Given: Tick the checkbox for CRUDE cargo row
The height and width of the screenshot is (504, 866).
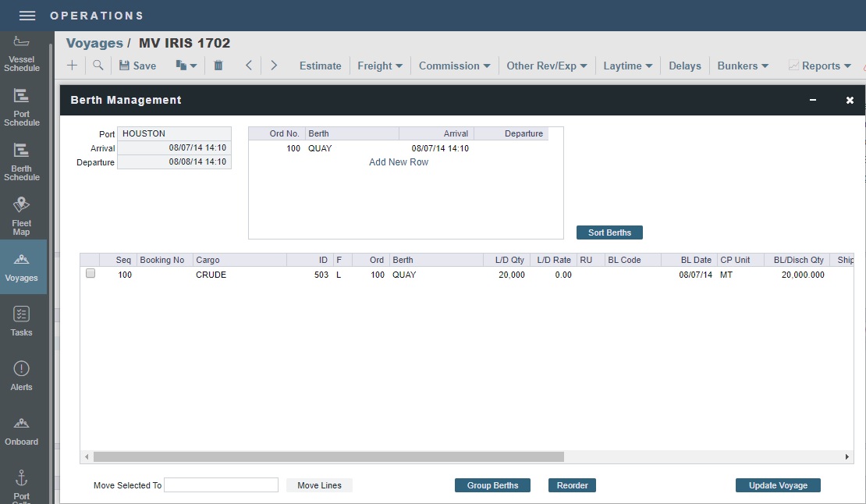Looking at the screenshot, I should click(x=91, y=274).
